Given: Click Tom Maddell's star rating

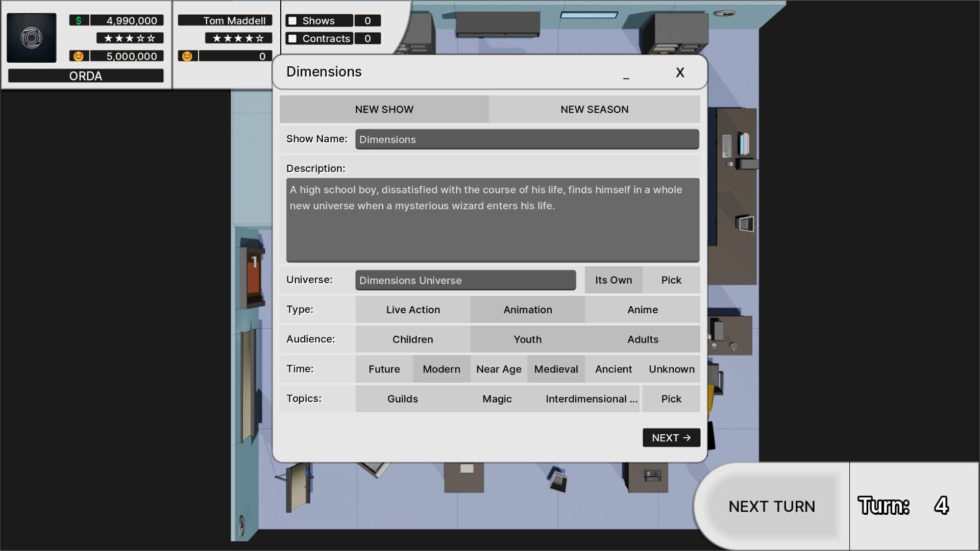Looking at the screenshot, I should 238,37.
